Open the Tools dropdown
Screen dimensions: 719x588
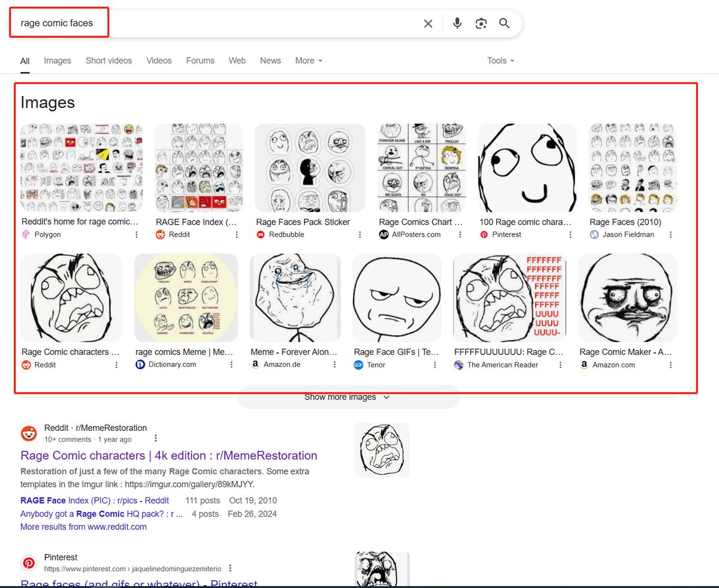click(x=501, y=61)
